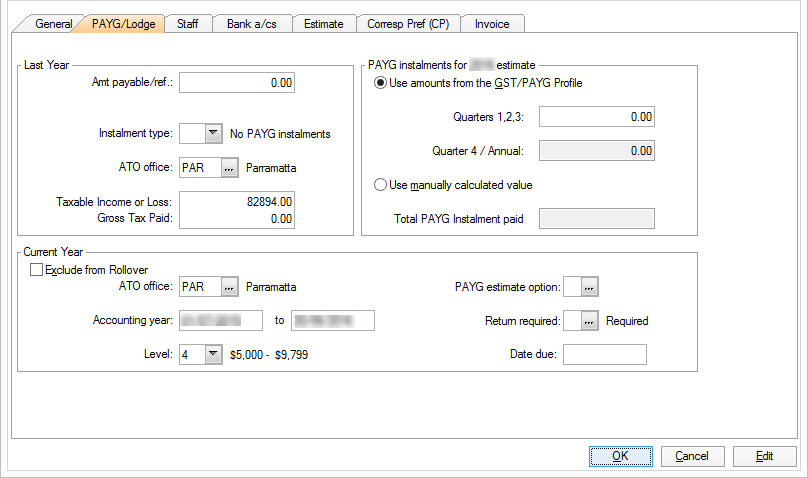This screenshot has height=478, width=808.
Task: Click the Date due input field
Action: pos(605,354)
